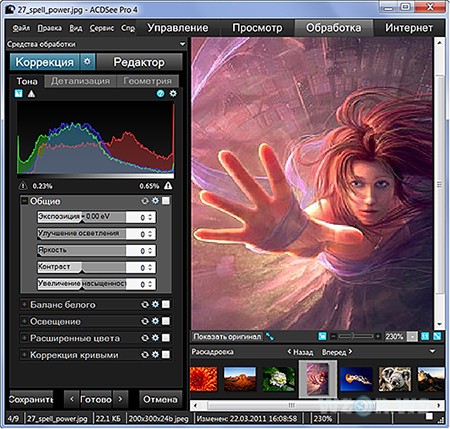
Task: Open the Вид menu
Action: pos(76,28)
